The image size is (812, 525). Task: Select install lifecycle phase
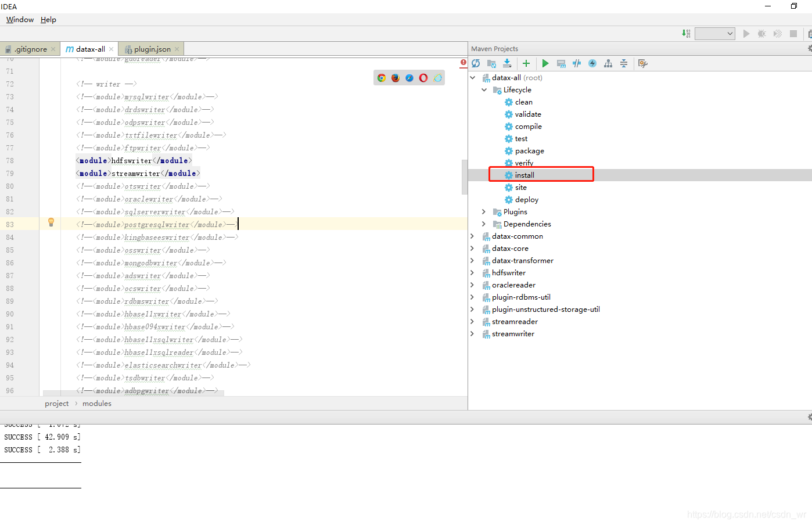point(520,175)
